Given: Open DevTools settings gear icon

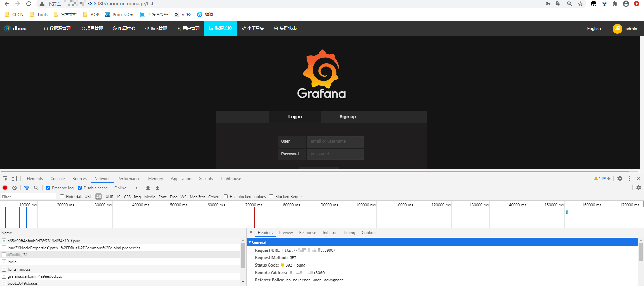Looking at the screenshot, I should click(620, 178).
